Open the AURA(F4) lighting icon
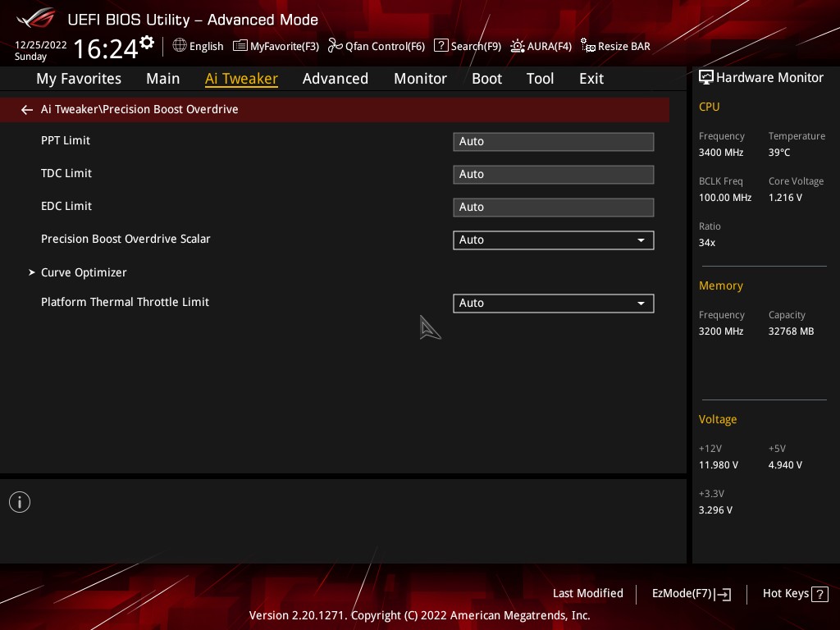This screenshot has width=840, height=630. 518,46
